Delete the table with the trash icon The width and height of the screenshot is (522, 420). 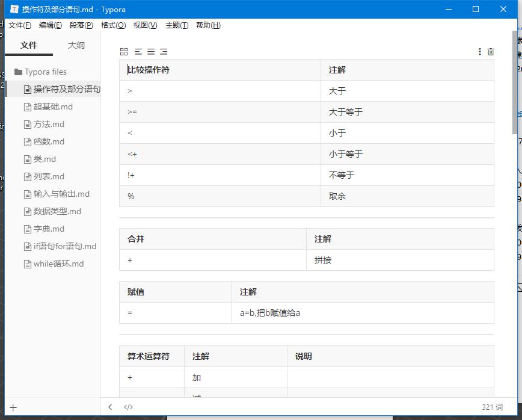[x=491, y=52]
